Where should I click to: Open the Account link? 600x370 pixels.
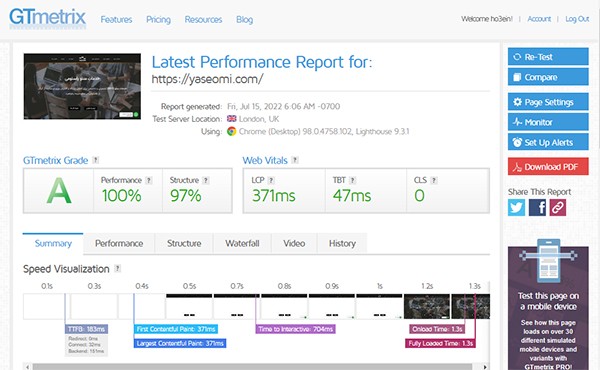[x=539, y=19]
